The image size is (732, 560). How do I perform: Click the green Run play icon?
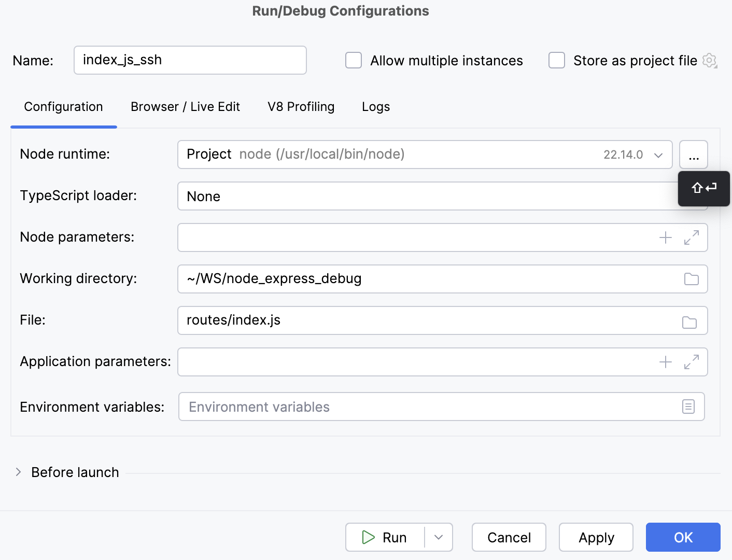coord(368,537)
